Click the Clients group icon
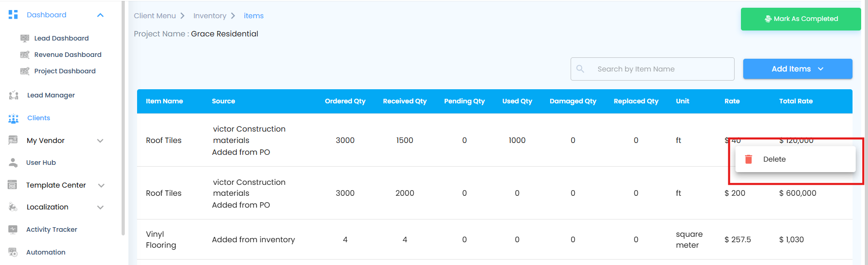The height and width of the screenshot is (265, 868). pyautogui.click(x=14, y=118)
